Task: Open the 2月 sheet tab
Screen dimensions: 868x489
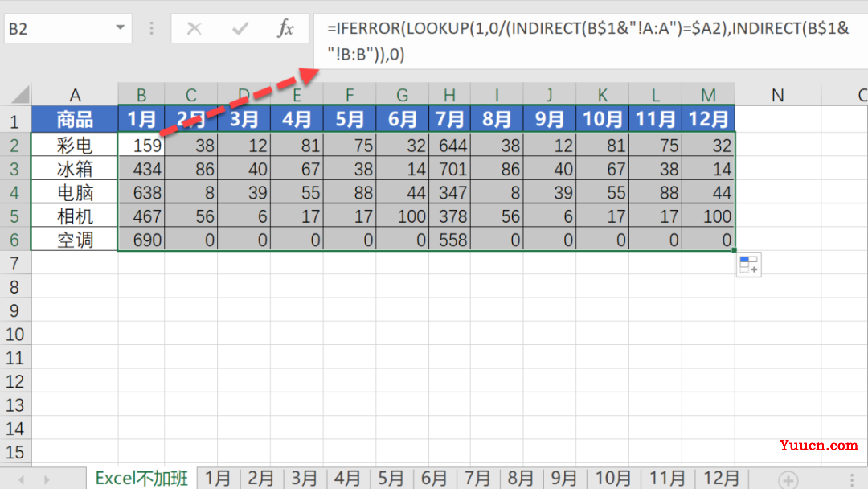Action: (x=260, y=478)
